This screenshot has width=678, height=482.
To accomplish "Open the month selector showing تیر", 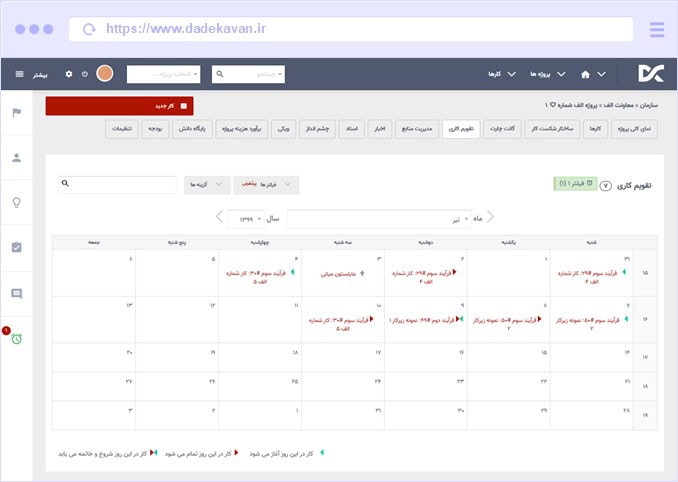I will coord(380,219).
